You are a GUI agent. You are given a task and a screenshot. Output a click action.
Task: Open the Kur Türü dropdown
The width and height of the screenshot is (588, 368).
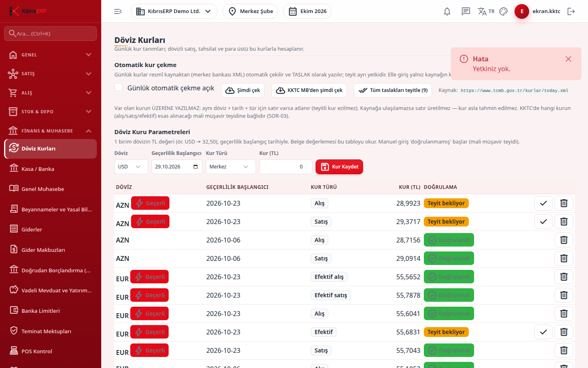coord(231,167)
